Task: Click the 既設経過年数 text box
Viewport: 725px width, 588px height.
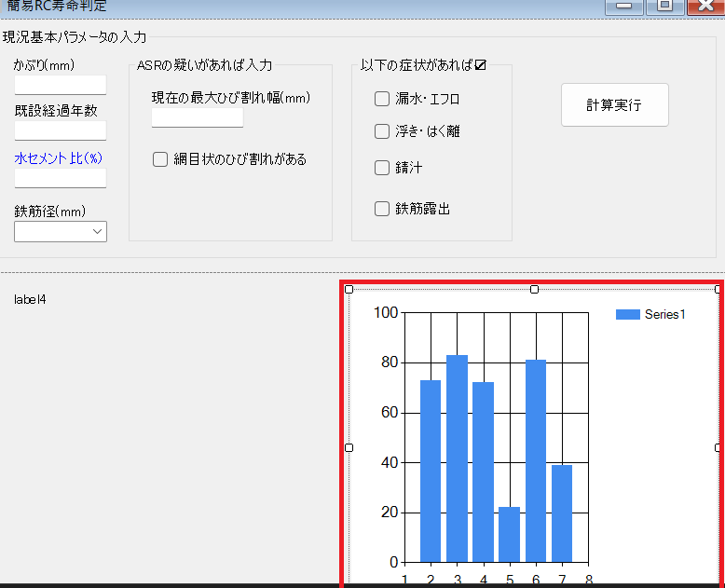Action: click(x=61, y=130)
